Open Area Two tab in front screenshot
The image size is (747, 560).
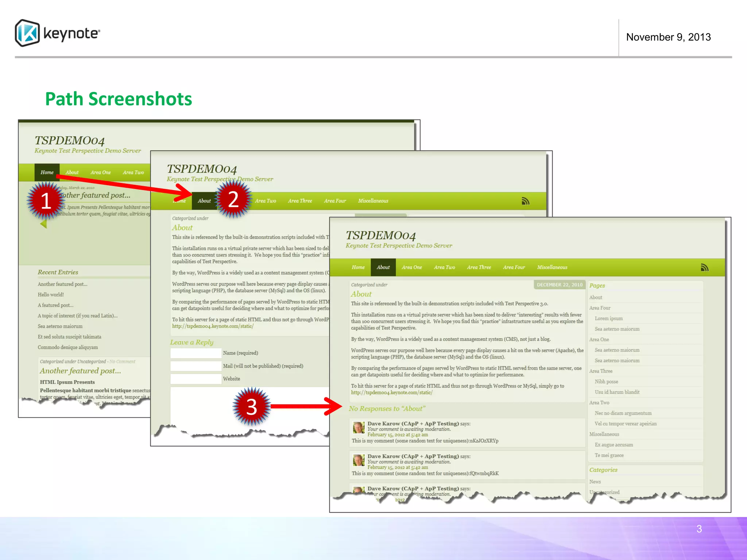[444, 267]
